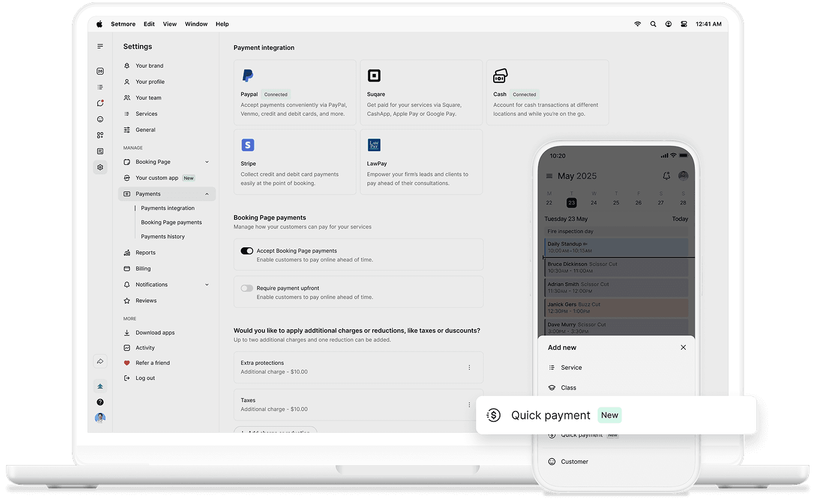Disable Accept Booking Page payments
This screenshot has height=504, width=816.
[247, 251]
